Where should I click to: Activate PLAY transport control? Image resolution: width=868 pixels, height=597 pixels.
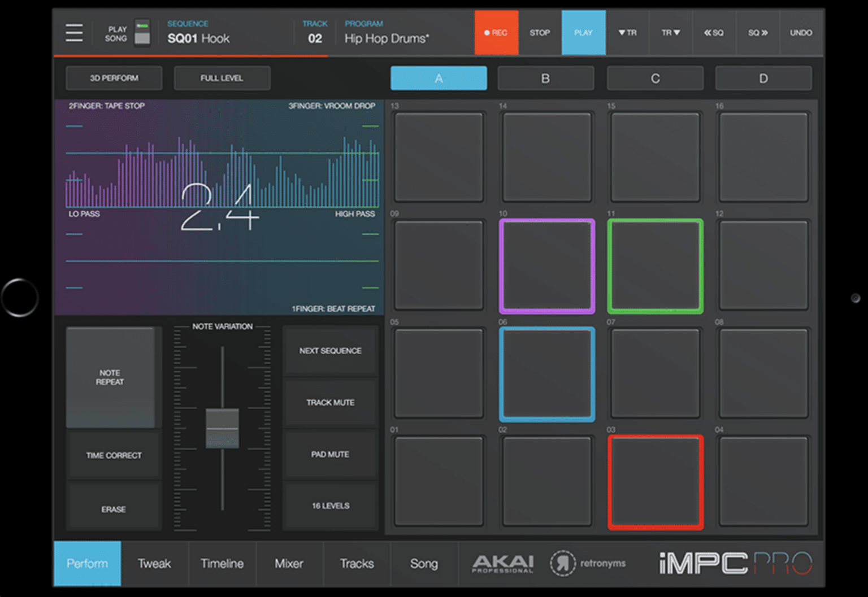(x=584, y=32)
